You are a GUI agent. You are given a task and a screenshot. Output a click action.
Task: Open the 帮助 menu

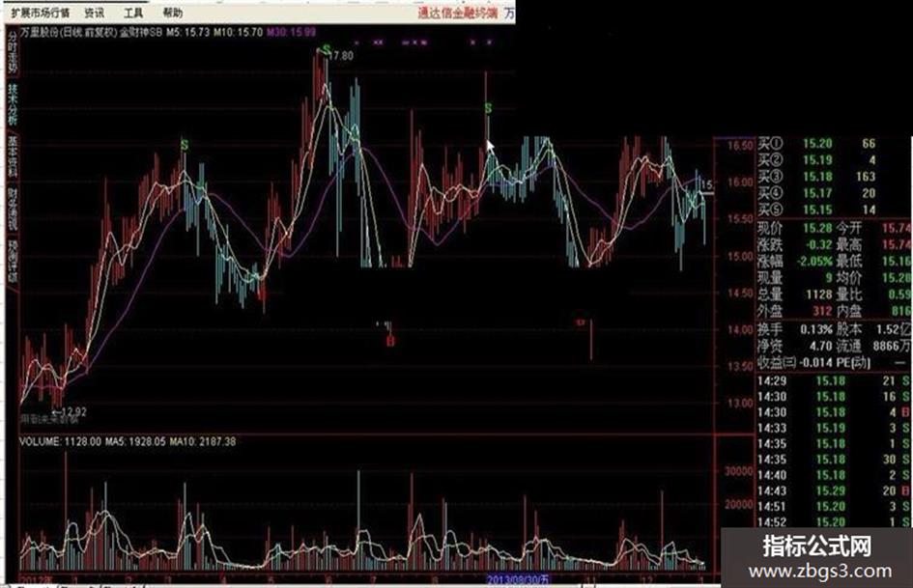coord(172,13)
